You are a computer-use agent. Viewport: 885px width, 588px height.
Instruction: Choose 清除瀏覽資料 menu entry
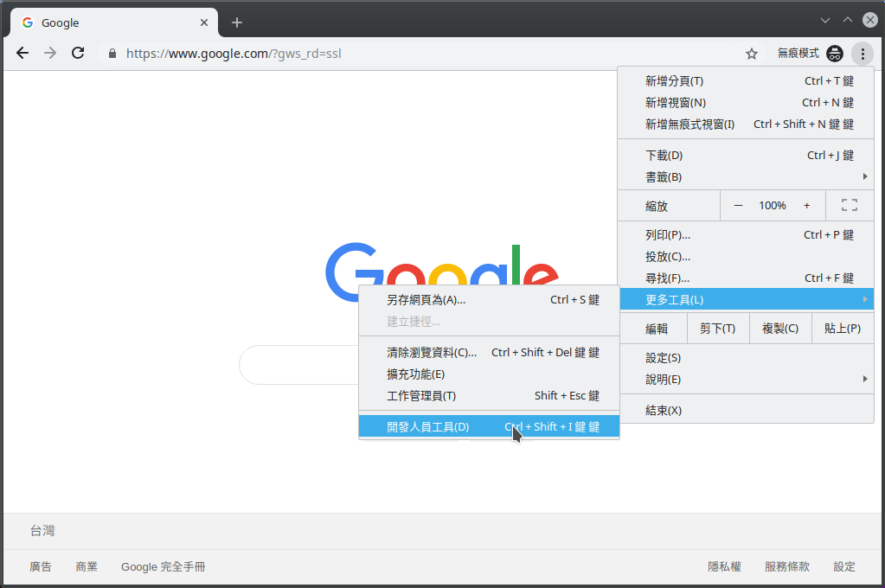[x=432, y=353]
